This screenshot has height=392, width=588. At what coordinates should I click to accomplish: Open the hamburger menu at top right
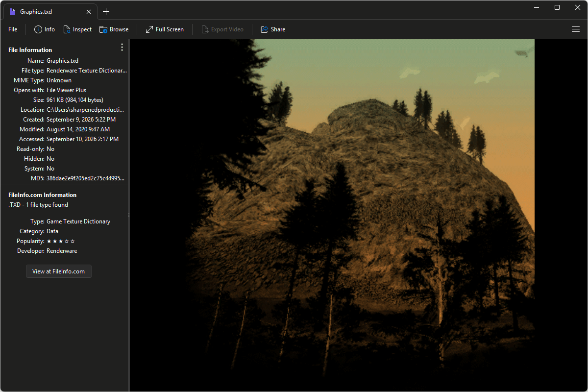tap(576, 29)
